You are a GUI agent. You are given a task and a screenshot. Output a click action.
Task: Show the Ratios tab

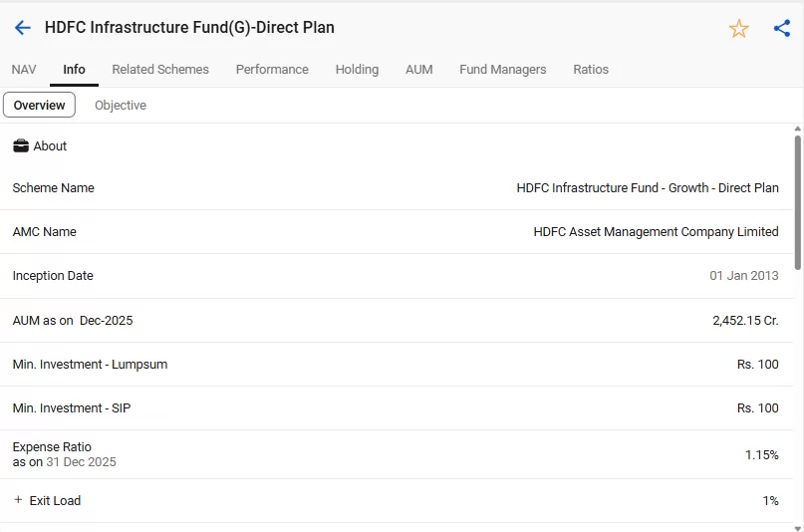[x=591, y=69]
